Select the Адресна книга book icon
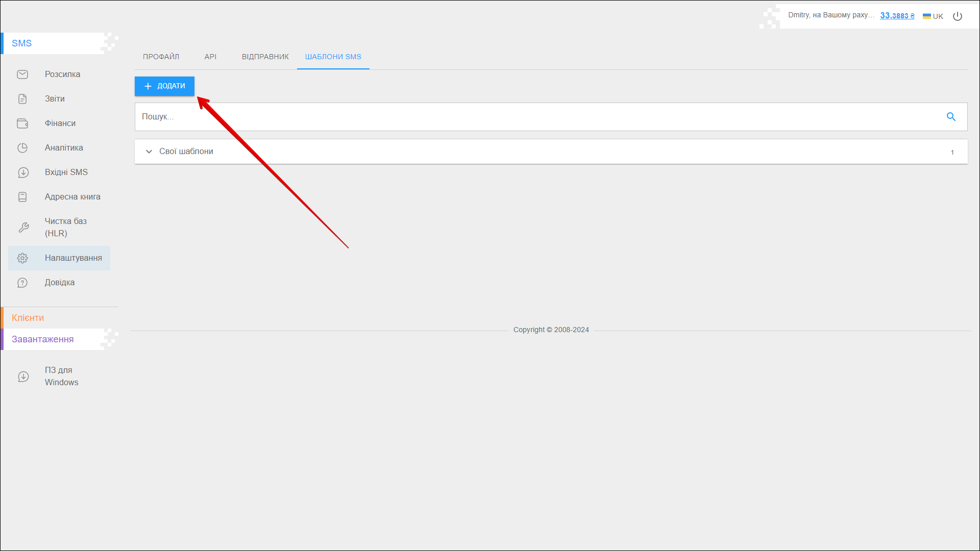The height and width of the screenshot is (551, 980). click(x=22, y=197)
